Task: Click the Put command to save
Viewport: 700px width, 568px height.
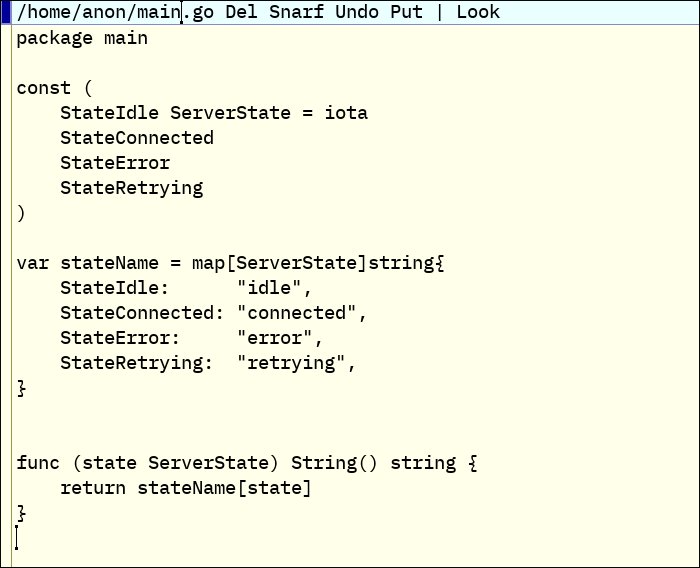Action: (406, 12)
